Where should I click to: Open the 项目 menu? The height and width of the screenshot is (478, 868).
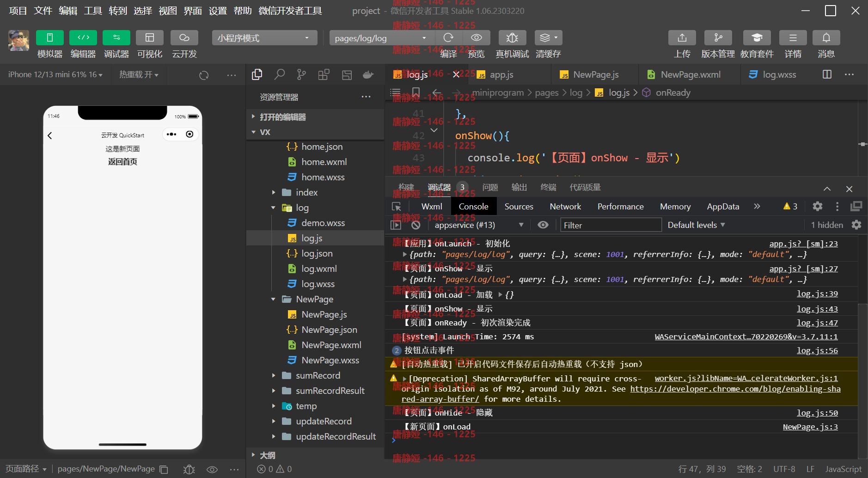(18, 11)
